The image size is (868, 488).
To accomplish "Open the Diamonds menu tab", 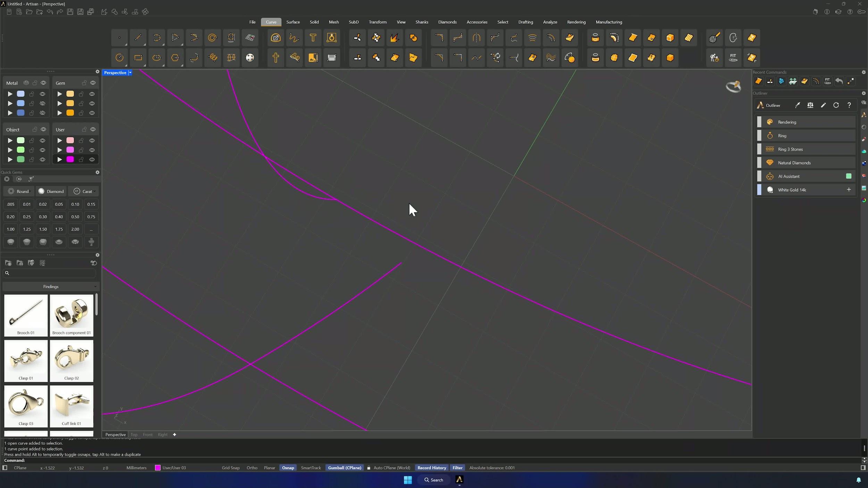I will (x=447, y=22).
